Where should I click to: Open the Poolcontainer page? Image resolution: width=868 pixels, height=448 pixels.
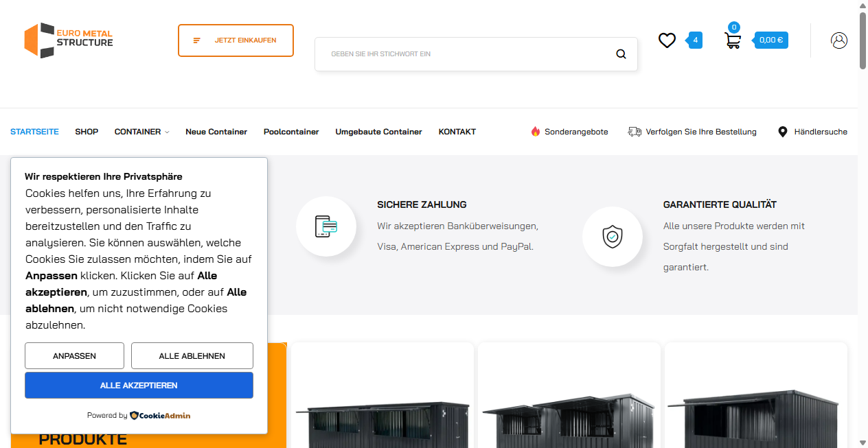[291, 132]
